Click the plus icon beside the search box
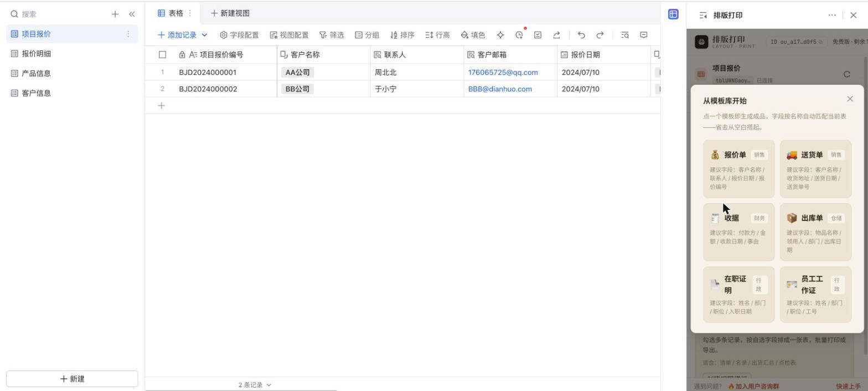This screenshot has height=391, width=868. (115, 14)
